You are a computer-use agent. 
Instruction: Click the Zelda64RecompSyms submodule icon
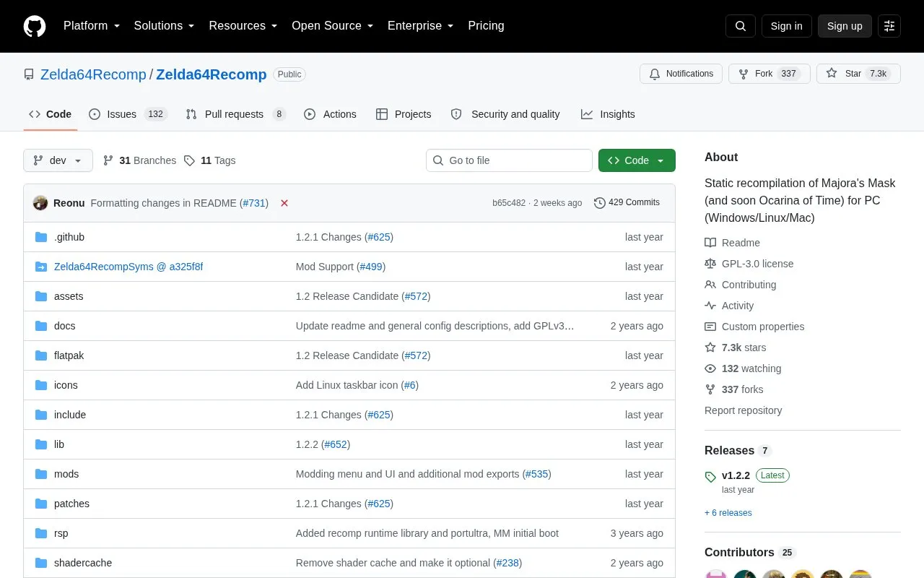click(41, 267)
